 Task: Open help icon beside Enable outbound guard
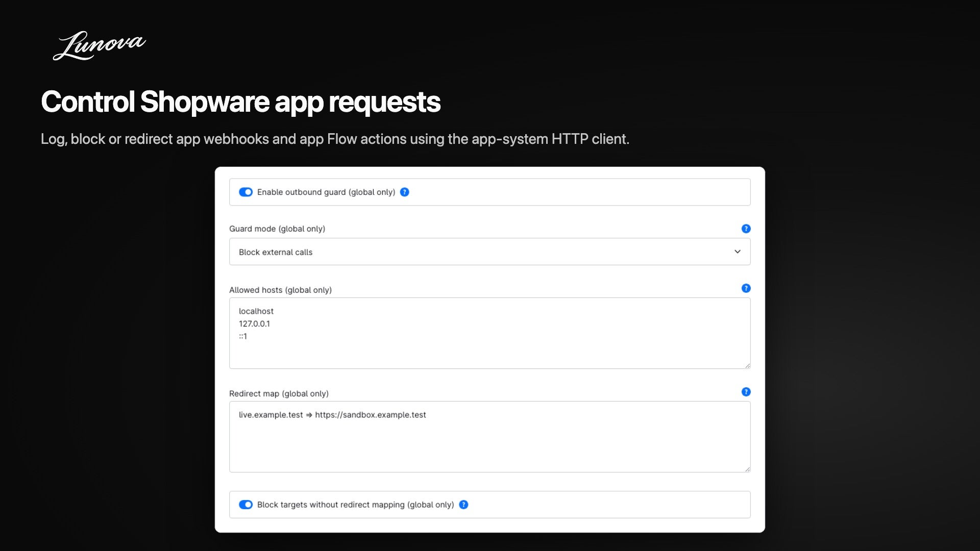[404, 192]
